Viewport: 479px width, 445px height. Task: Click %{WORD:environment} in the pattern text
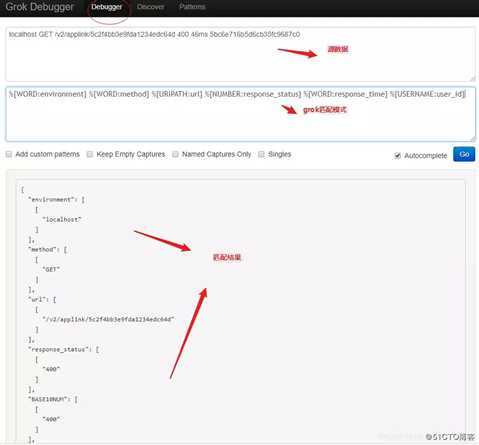click(x=48, y=94)
